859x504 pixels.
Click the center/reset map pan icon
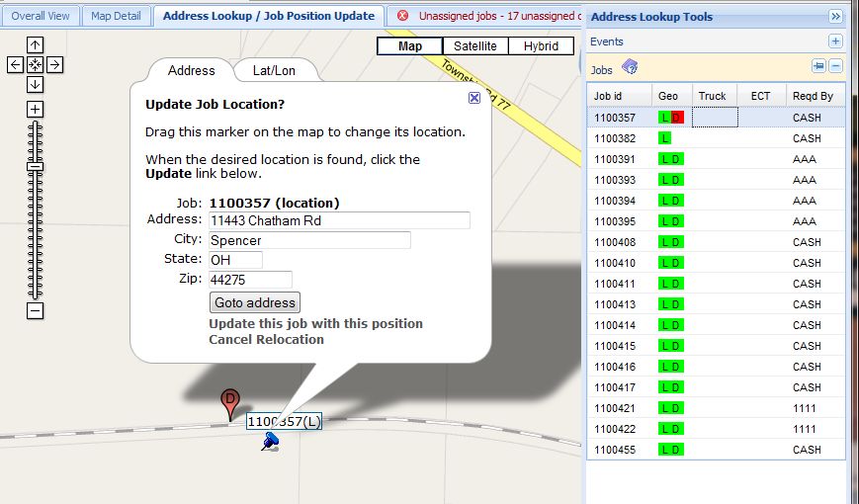(x=35, y=64)
